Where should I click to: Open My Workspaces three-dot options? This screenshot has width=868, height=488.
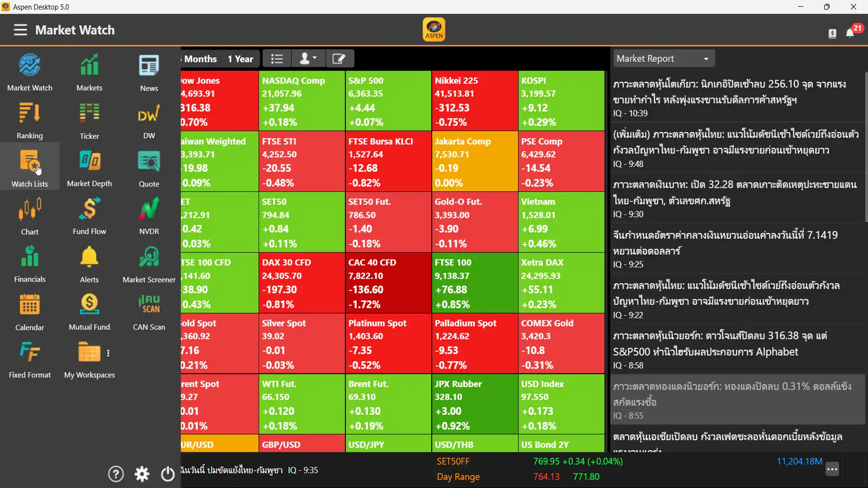click(108, 353)
